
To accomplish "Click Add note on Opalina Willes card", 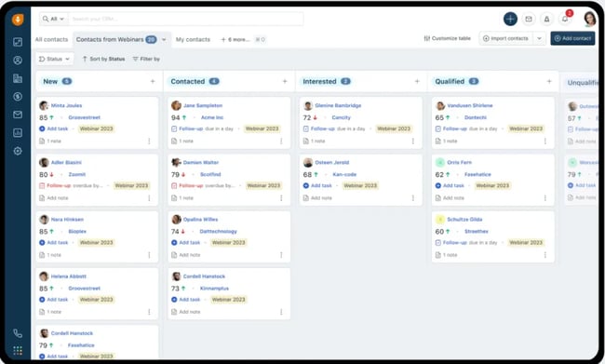I will coord(185,255).
